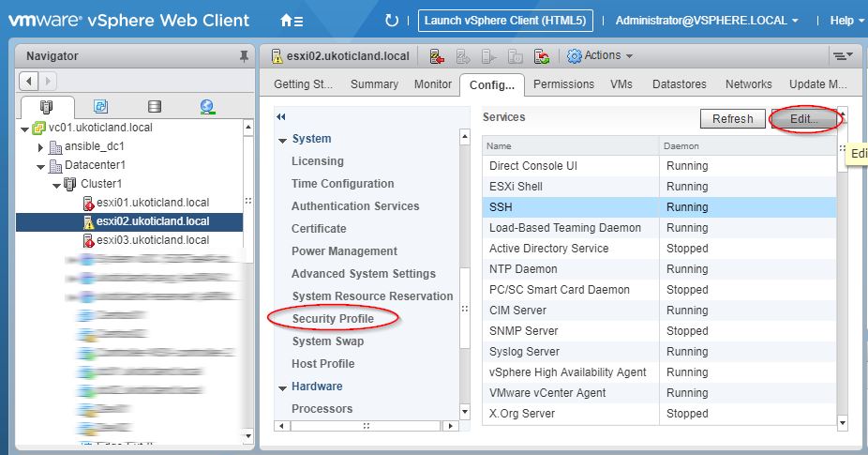
Task: Switch to VMs and Templates view icon
Action: 100,106
